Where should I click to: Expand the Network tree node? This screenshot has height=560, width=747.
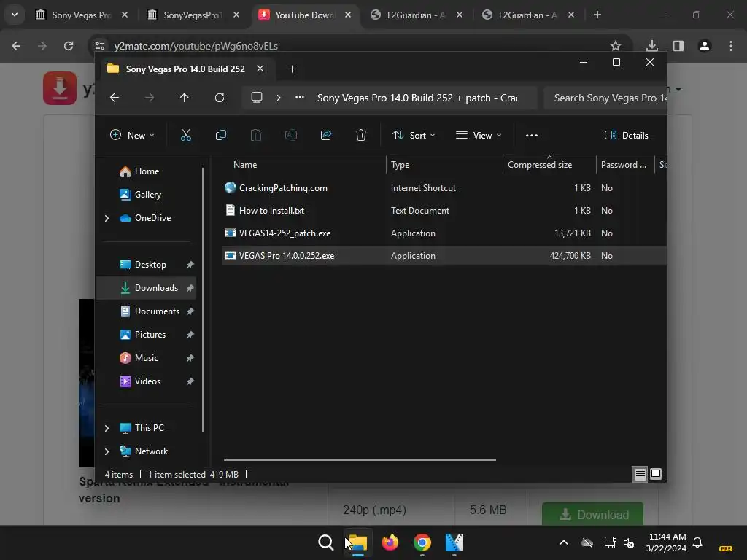[107, 451]
